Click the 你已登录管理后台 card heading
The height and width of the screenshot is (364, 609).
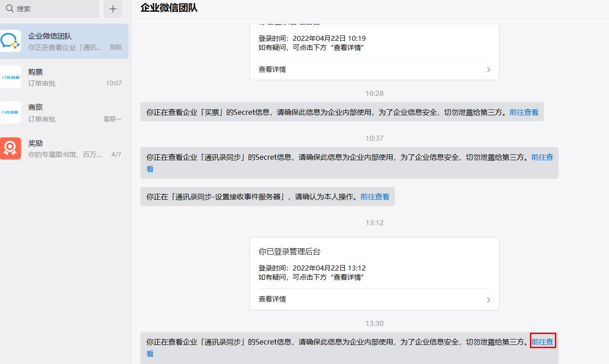pos(290,251)
